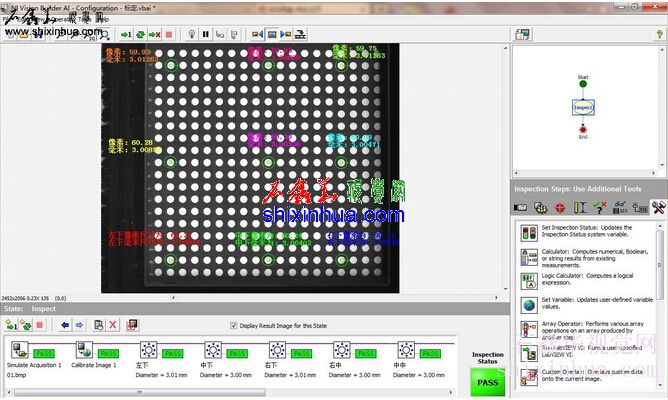Open the 左下 circle detection step

150,352
